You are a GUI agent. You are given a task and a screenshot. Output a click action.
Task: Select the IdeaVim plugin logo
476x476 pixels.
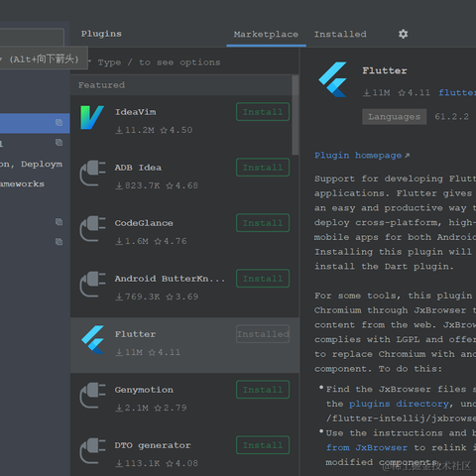pos(92,117)
